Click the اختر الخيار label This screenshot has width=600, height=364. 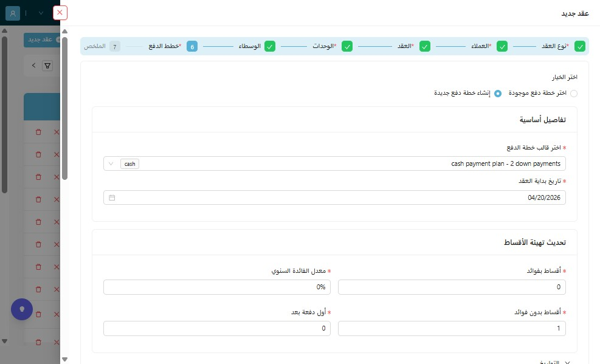click(x=564, y=77)
